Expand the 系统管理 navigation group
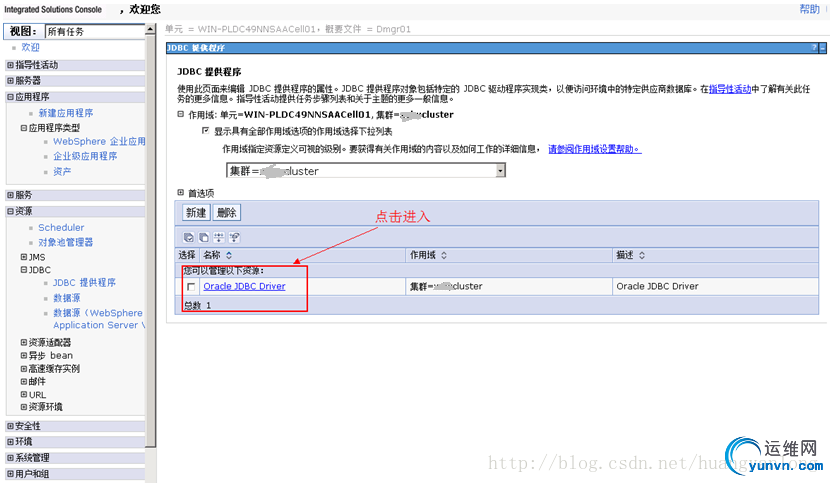This screenshot has height=483, width=830. pyautogui.click(x=10, y=458)
